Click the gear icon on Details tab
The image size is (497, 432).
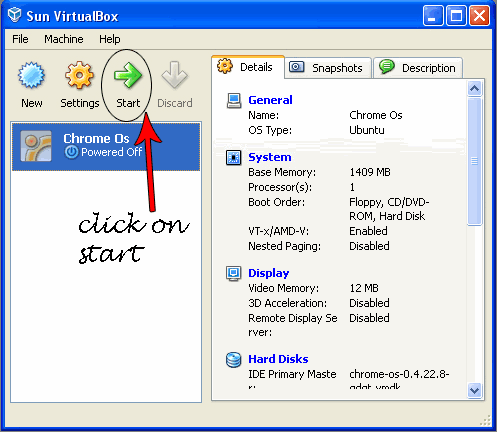[225, 66]
